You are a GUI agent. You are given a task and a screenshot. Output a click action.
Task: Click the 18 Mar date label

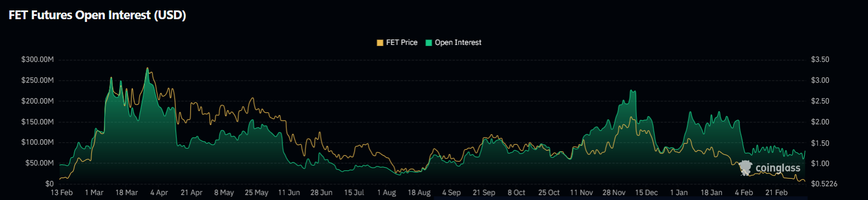(x=126, y=192)
